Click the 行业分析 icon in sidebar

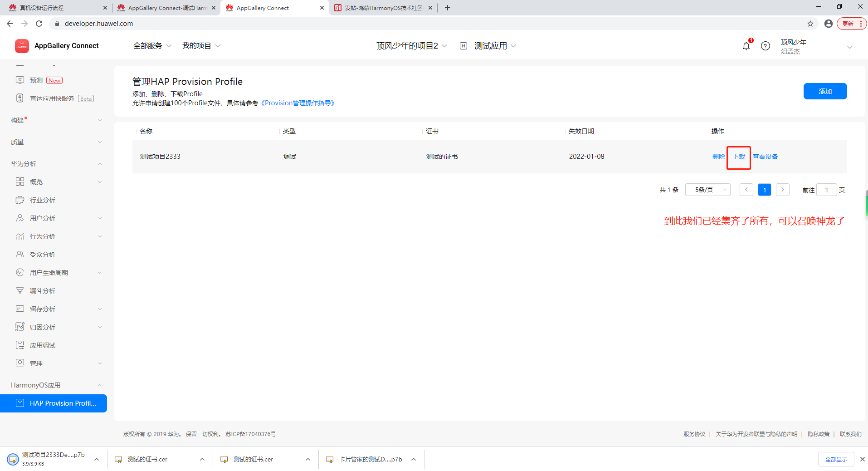[20, 200]
